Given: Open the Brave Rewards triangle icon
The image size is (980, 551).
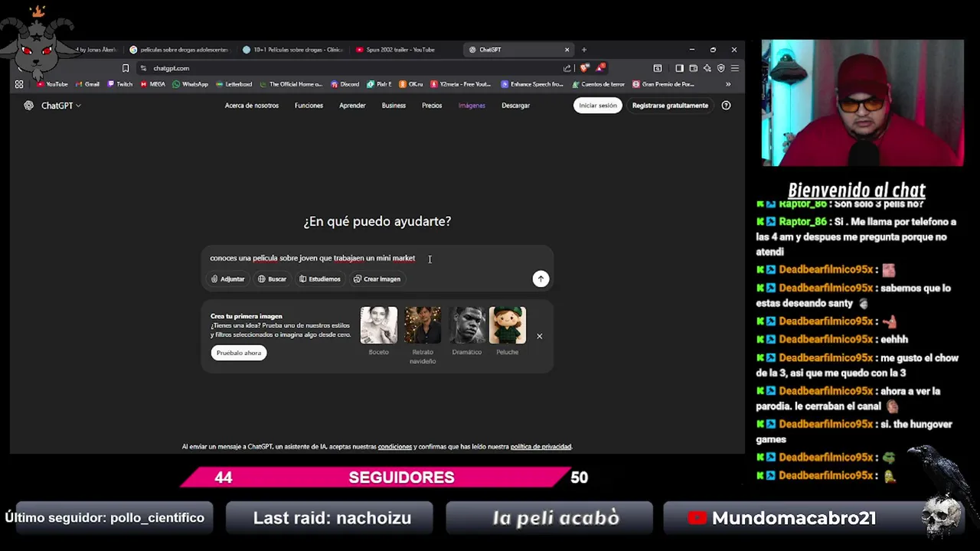Looking at the screenshot, I should tap(600, 68).
